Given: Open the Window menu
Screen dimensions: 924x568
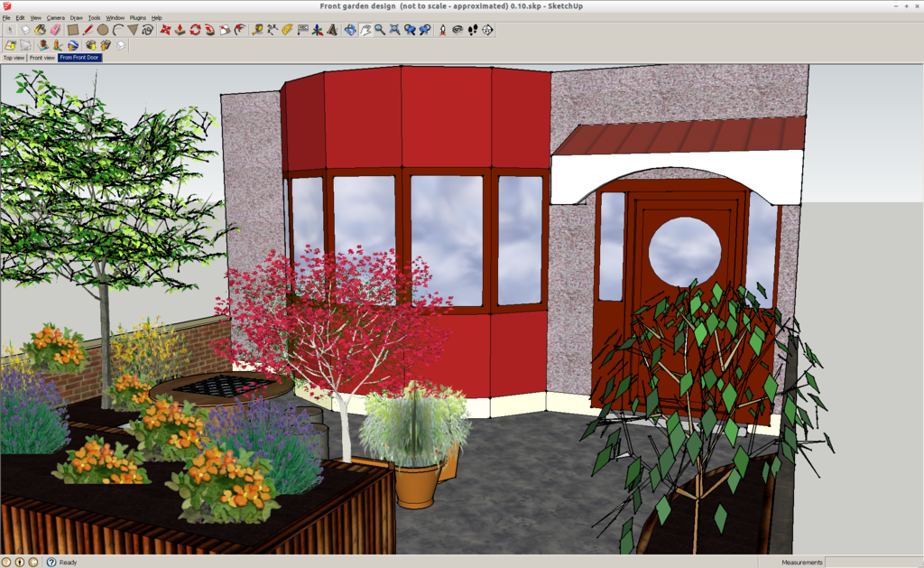Looking at the screenshot, I should (115, 17).
